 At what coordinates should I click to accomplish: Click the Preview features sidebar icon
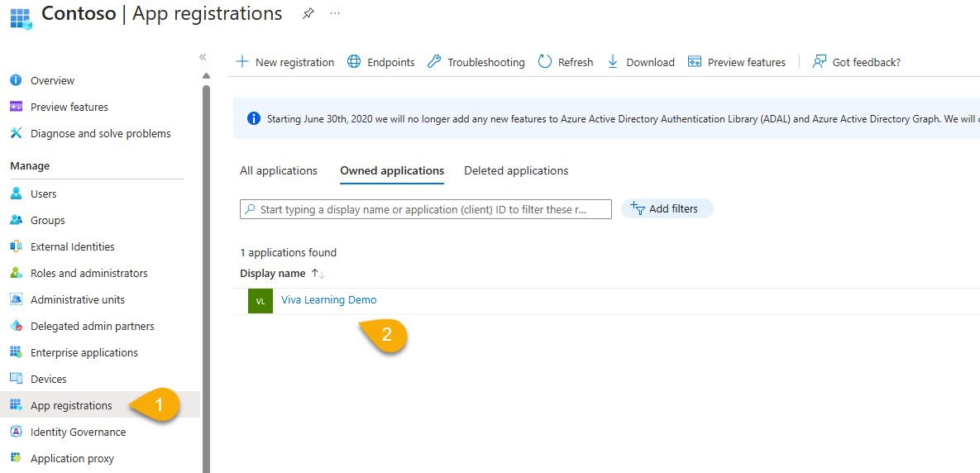point(17,107)
